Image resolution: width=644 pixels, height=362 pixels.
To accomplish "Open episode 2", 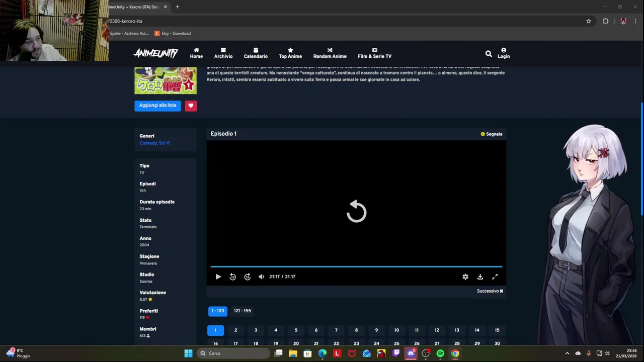I will tap(235, 330).
